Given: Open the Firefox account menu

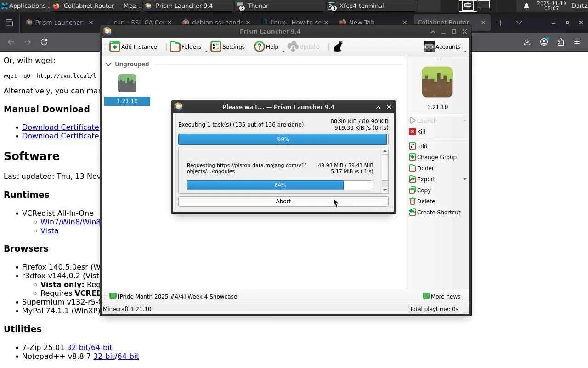Looking at the screenshot, I should click(544, 42).
